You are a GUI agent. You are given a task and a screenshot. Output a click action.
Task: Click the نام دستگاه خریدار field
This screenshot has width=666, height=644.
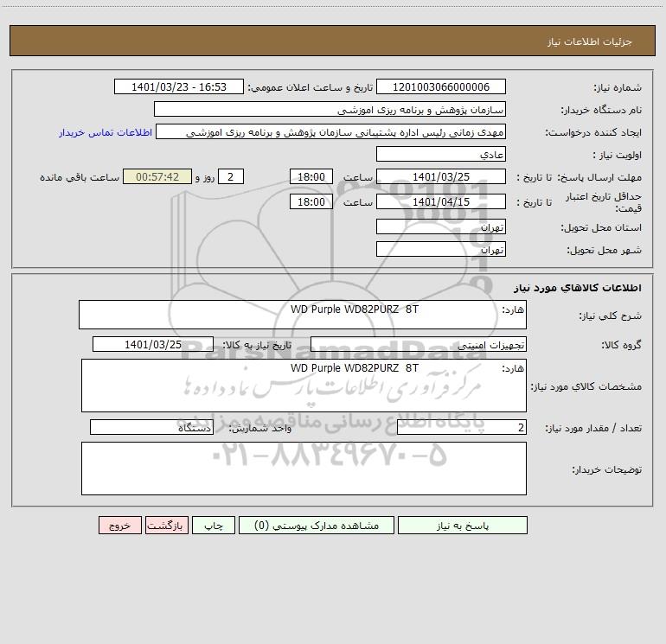(x=330, y=109)
